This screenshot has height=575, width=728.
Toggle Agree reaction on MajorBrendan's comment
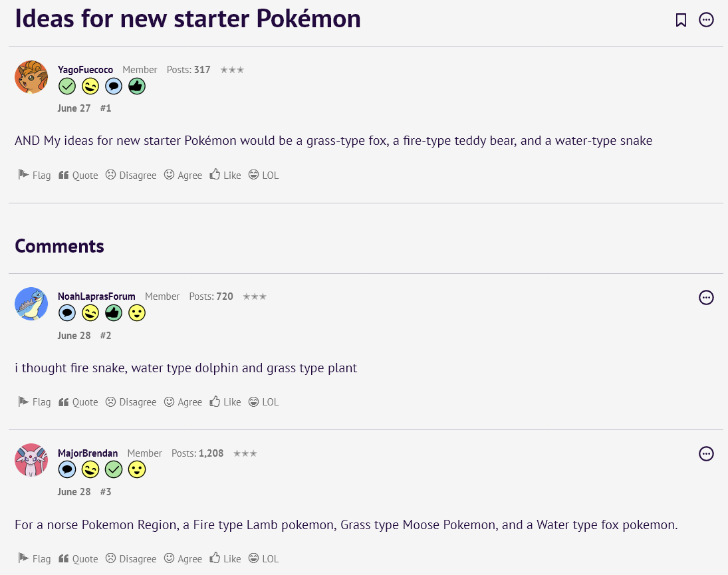coord(183,559)
